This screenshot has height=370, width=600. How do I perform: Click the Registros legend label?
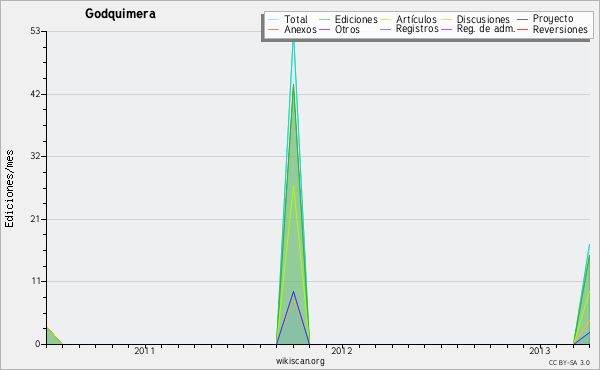pos(417,29)
